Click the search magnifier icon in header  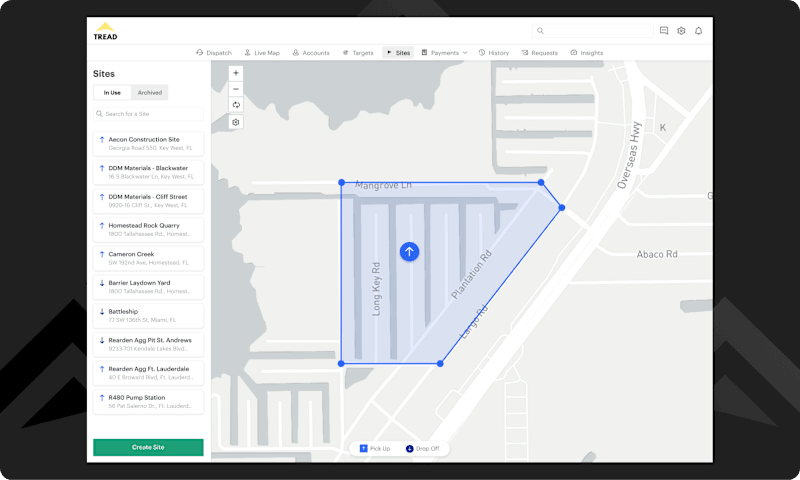click(540, 31)
